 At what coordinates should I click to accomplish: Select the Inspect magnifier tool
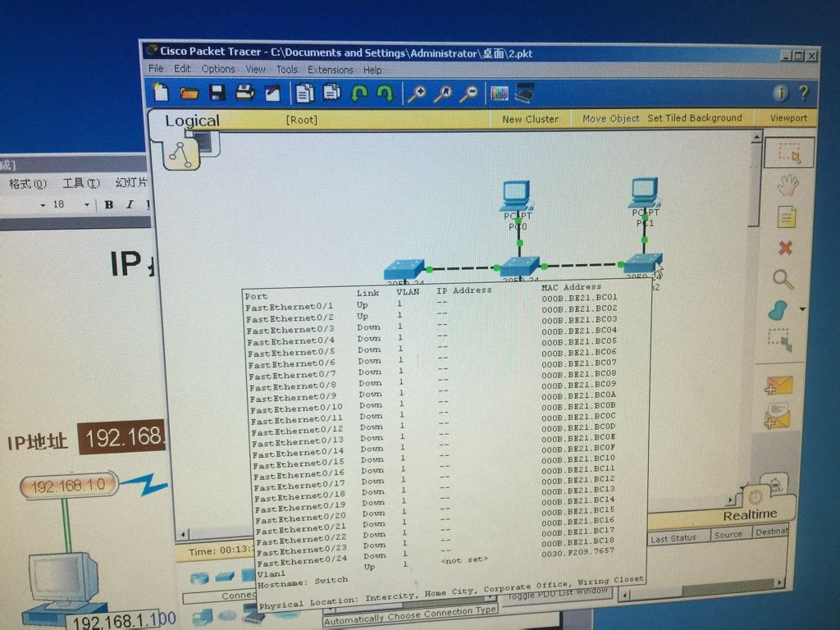tap(783, 280)
